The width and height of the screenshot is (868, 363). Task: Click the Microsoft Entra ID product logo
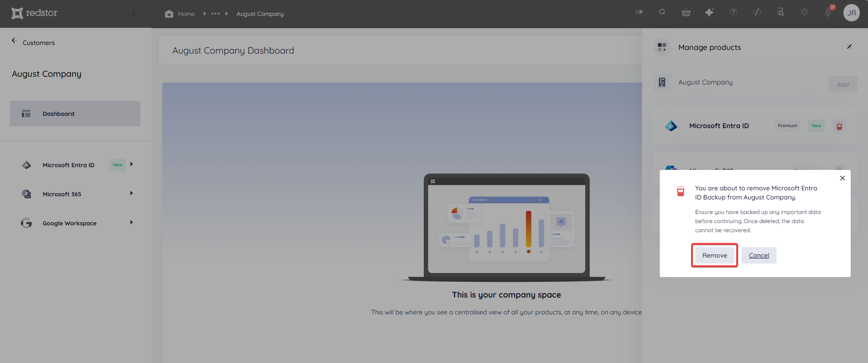tap(671, 126)
